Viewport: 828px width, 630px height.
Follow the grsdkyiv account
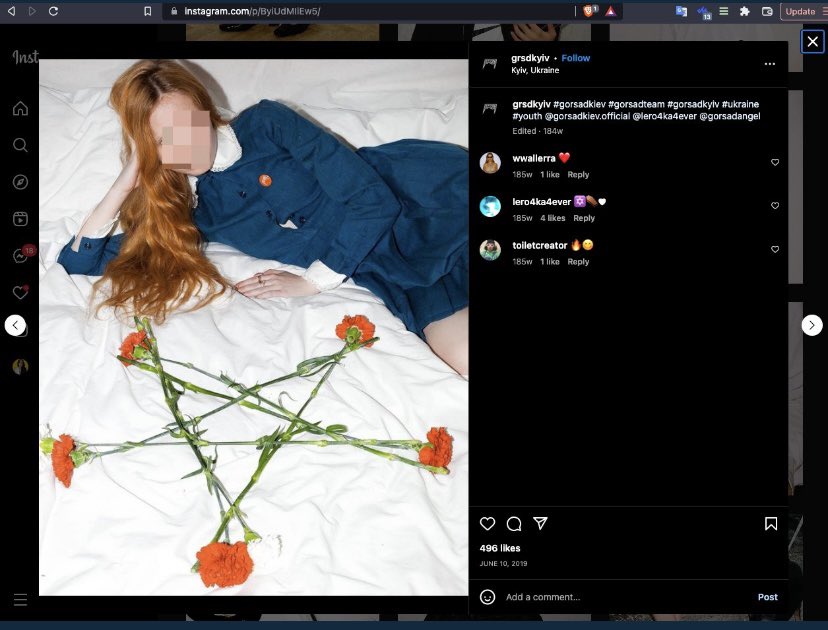[576, 58]
